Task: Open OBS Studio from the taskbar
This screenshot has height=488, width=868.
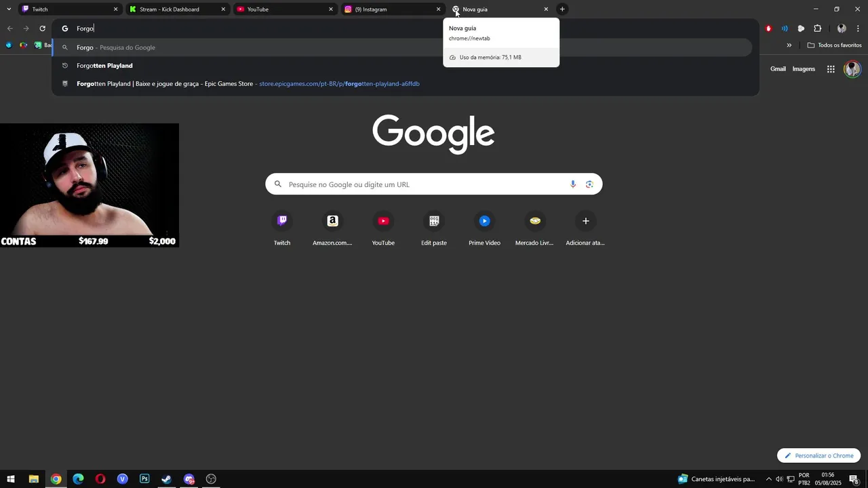Action: 211,479
